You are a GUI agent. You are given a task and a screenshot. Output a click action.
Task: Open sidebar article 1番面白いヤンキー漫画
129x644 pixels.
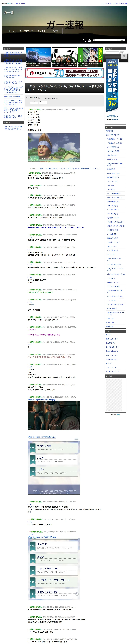click(12, 96)
